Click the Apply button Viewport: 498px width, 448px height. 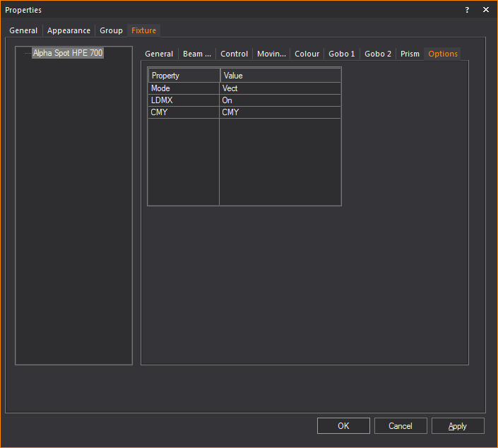(457, 426)
